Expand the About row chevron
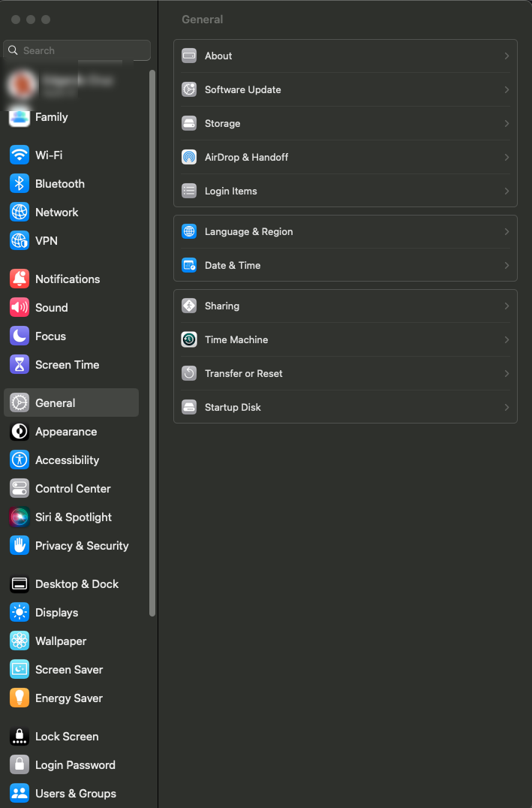Screen dimensions: 532x808 pyautogui.click(x=506, y=56)
